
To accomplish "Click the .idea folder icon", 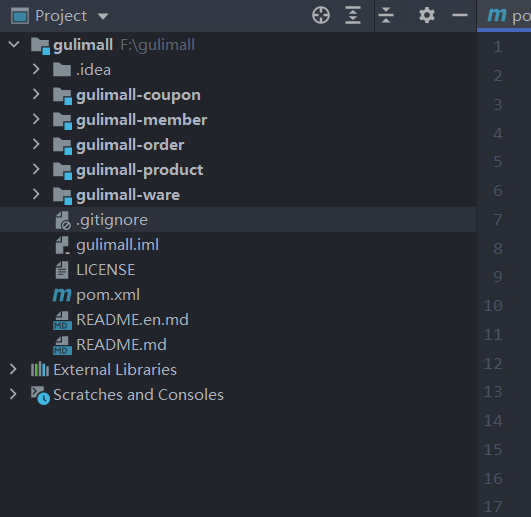I will (62, 69).
